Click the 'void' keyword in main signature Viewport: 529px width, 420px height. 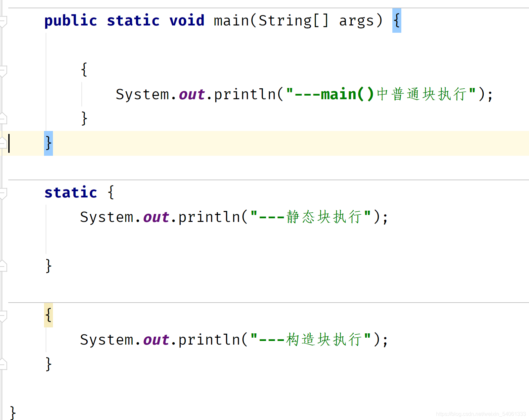click(187, 21)
